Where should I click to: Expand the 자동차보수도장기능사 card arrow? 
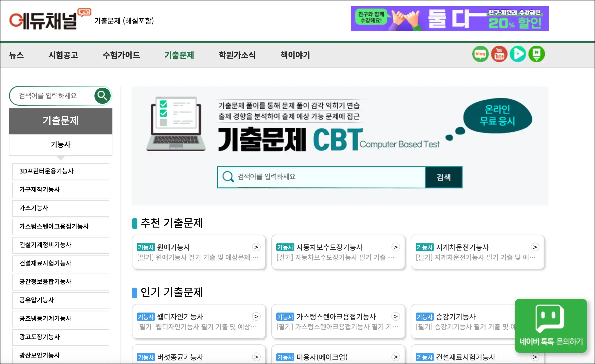[395, 247]
